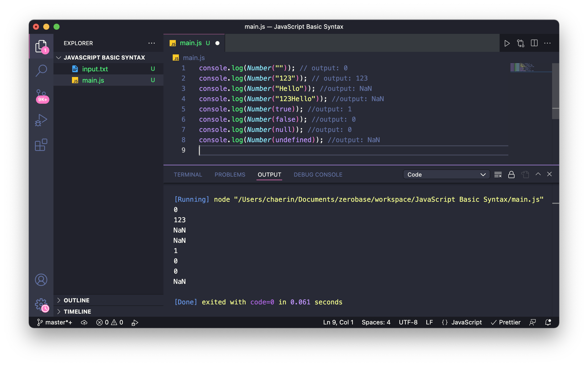This screenshot has width=588, height=366.
Task: Open the Accounts icon in activity bar
Action: coord(41,280)
